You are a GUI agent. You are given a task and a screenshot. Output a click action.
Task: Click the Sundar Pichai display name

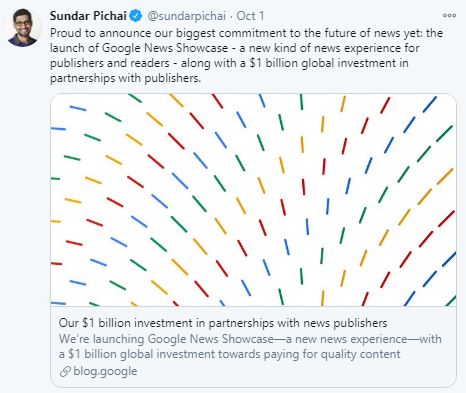click(88, 16)
